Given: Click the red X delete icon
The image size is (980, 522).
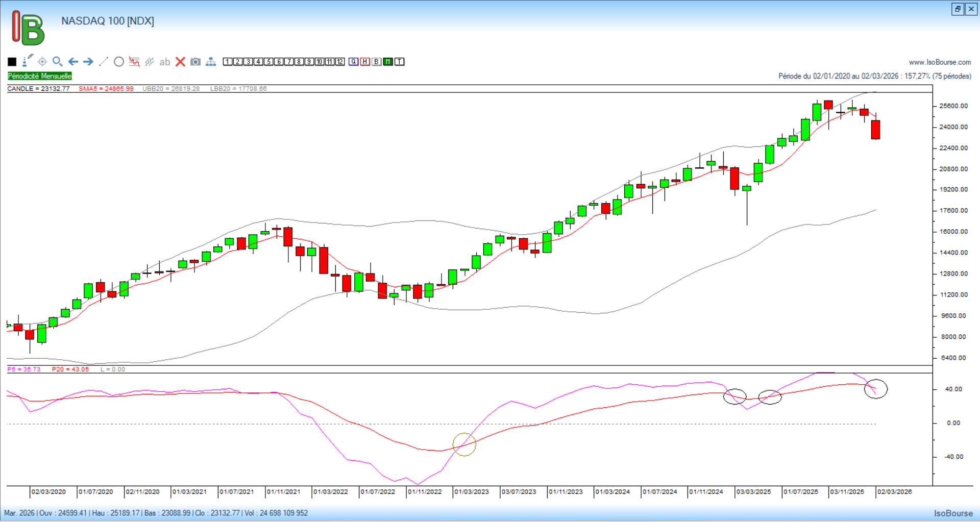Looking at the screenshot, I should tap(180, 62).
